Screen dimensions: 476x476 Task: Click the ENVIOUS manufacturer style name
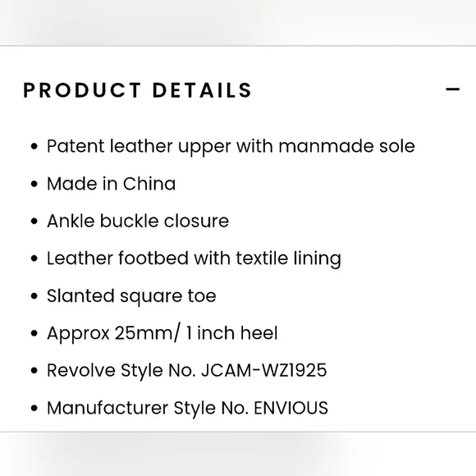(291, 408)
